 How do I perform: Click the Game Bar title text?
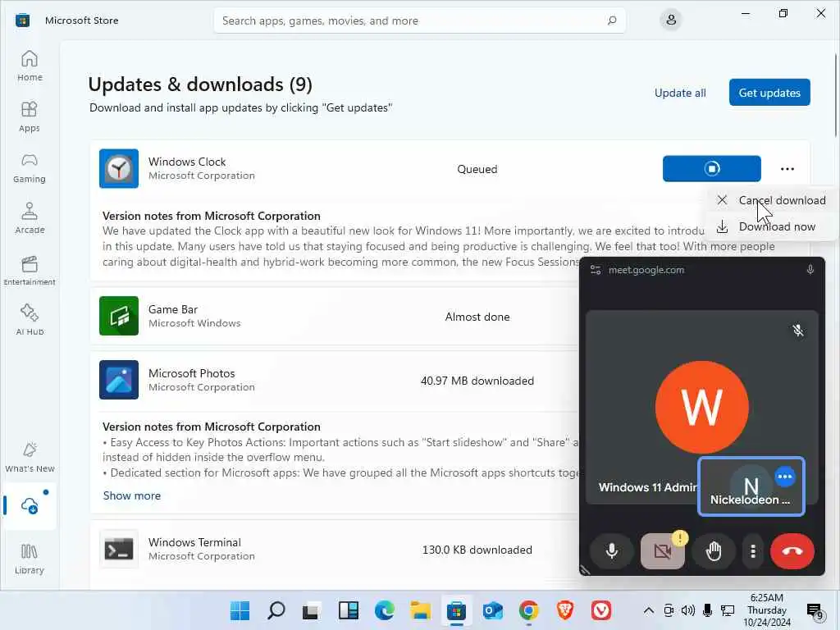pyautogui.click(x=173, y=309)
